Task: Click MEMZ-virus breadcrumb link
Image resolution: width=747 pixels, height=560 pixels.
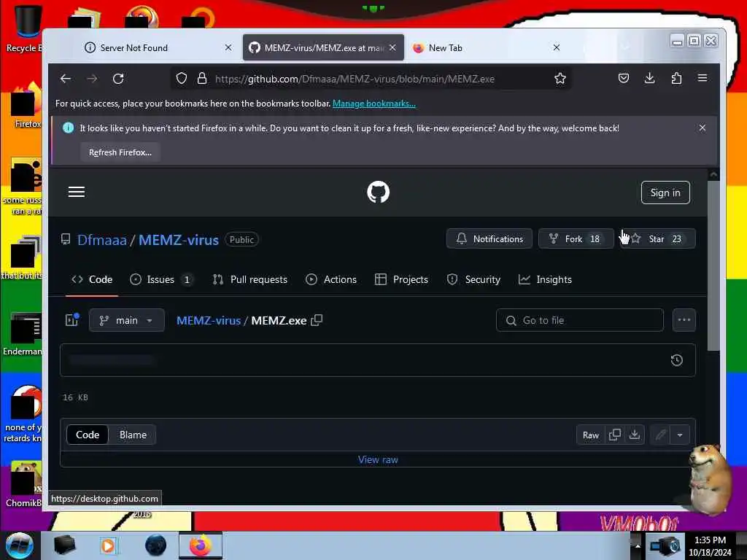Action: tap(209, 321)
